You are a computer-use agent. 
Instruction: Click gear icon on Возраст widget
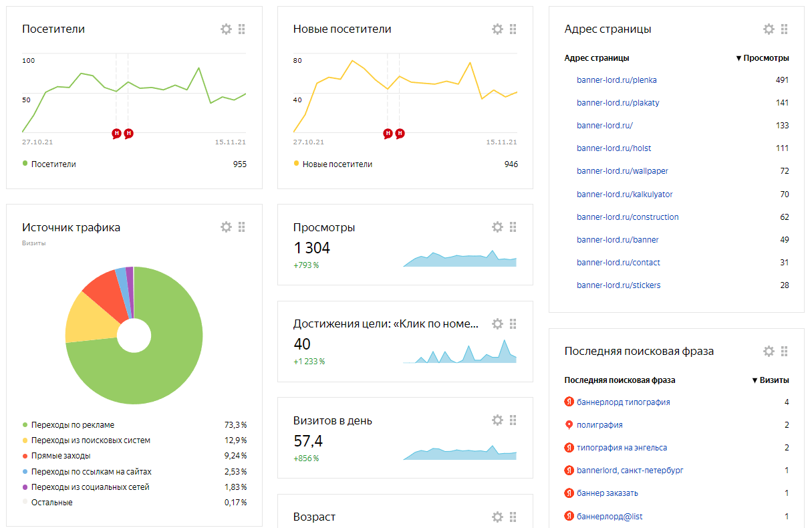[497, 517]
